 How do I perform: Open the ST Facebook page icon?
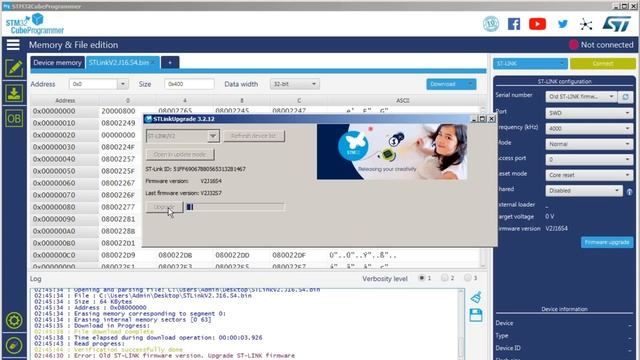[514, 24]
